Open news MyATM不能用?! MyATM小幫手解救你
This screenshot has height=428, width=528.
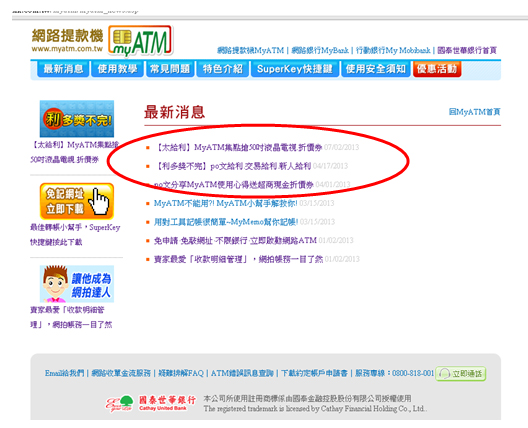(x=226, y=203)
